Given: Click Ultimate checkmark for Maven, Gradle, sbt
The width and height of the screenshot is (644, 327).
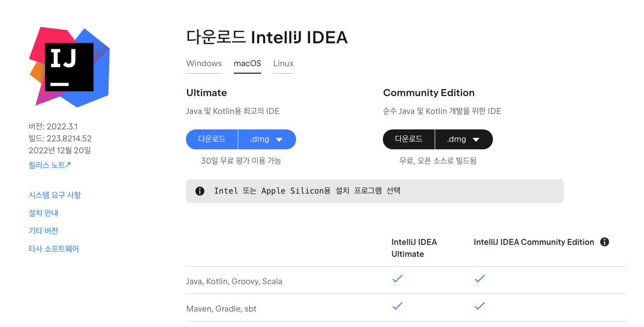Looking at the screenshot, I should [x=397, y=307].
